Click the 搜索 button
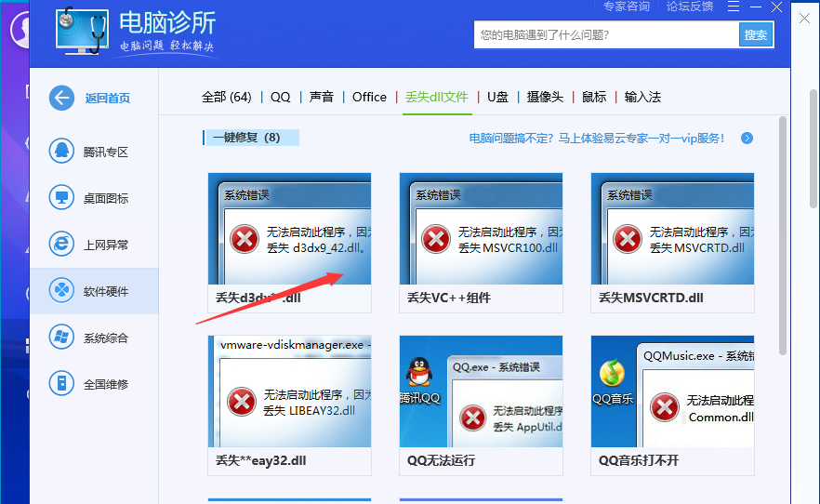The image size is (820, 504). [756, 35]
